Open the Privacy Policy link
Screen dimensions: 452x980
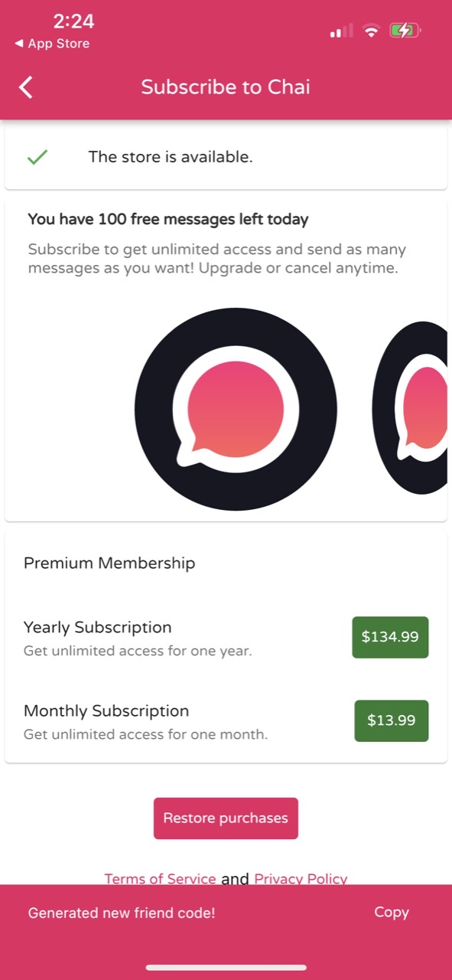tap(301, 879)
